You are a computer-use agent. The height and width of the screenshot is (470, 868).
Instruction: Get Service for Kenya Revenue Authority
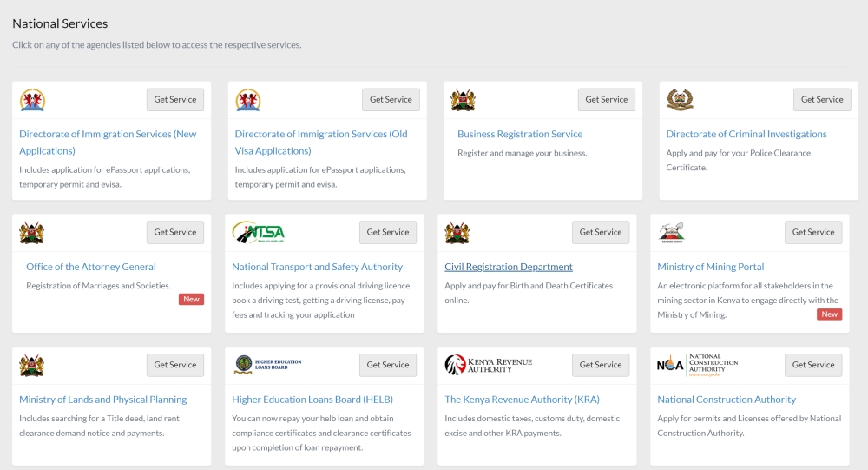[601, 365]
